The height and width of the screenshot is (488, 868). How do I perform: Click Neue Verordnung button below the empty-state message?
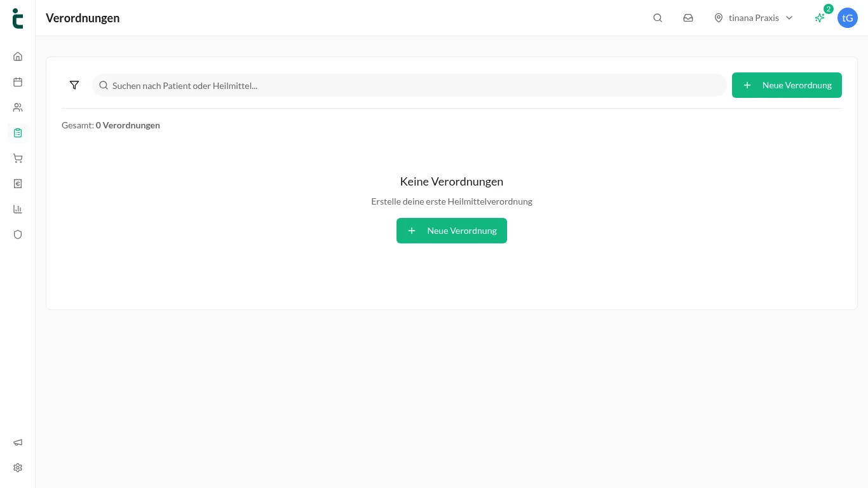pos(452,231)
